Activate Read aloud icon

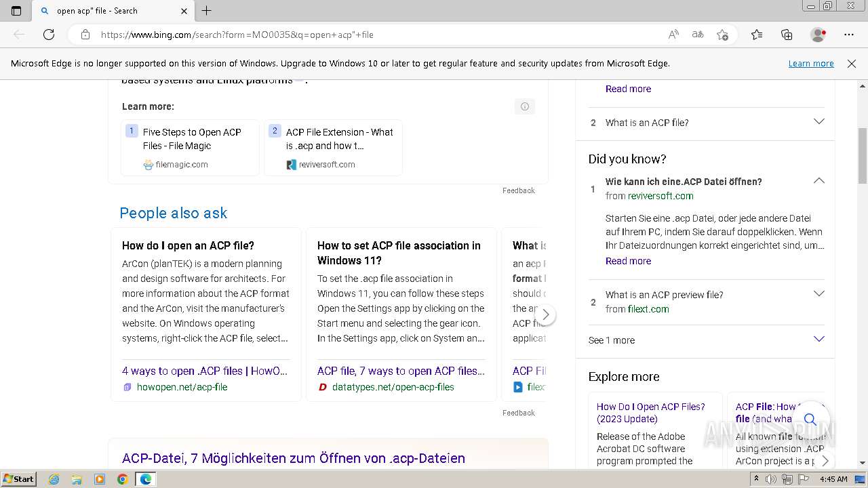(x=673, y=35)
